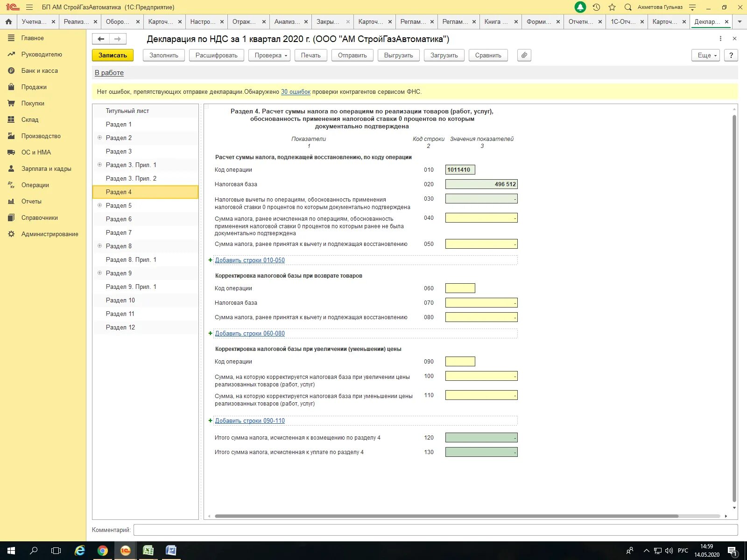Open Склад section in sidebar
747x560 pixels.
coord(30,119)
